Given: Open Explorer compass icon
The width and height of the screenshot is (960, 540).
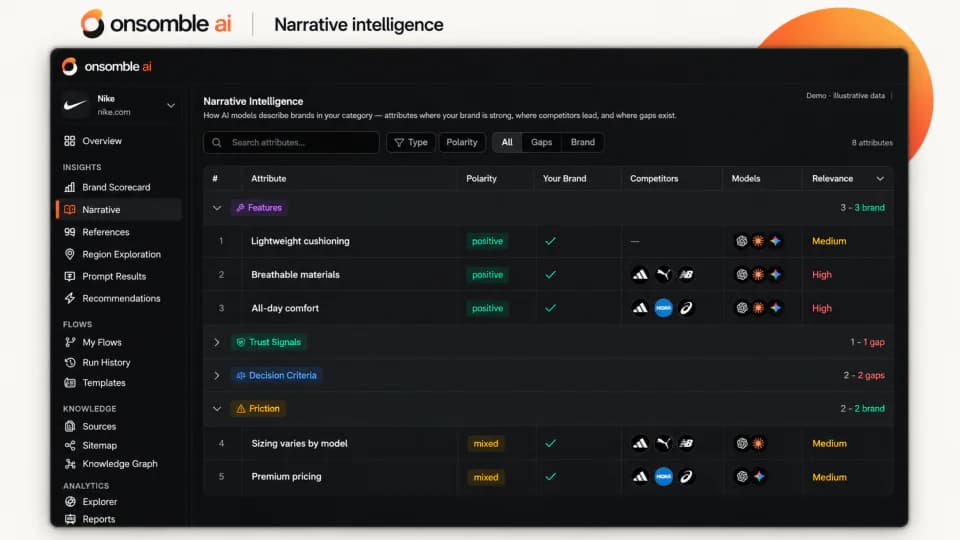Looking at the screenshot, I should point(70,501).
